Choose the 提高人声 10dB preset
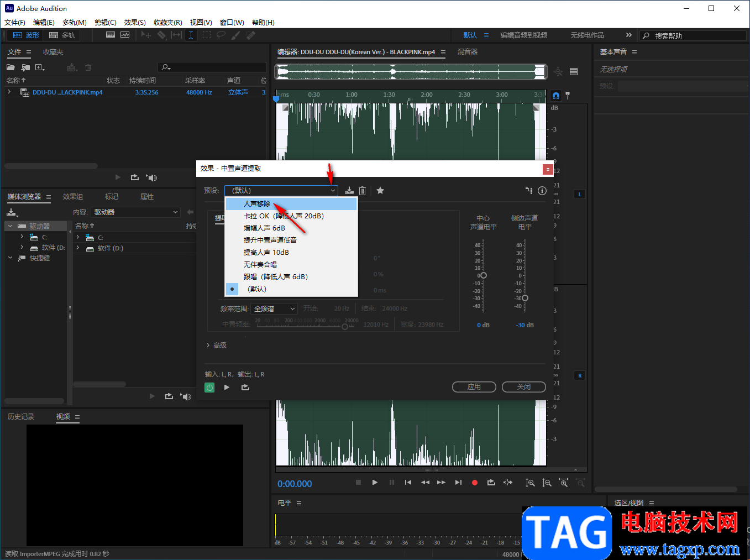The height and width of the screenshot is (560, 750). pos(291,253)
